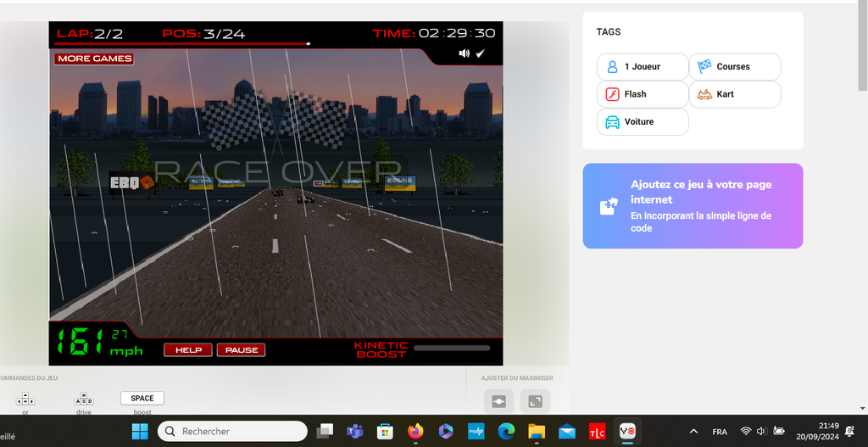Select the Courses tag
868x447 pixels.
[x=735, y=66]
